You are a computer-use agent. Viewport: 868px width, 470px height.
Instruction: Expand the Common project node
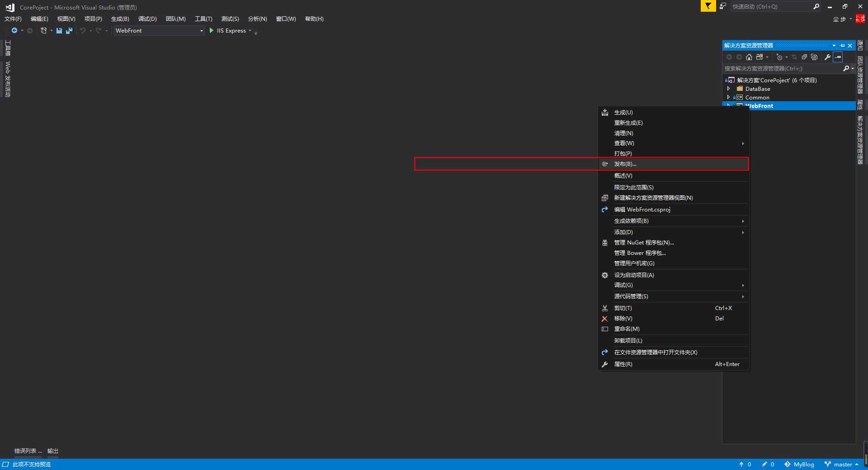click(x=728, y=97)
